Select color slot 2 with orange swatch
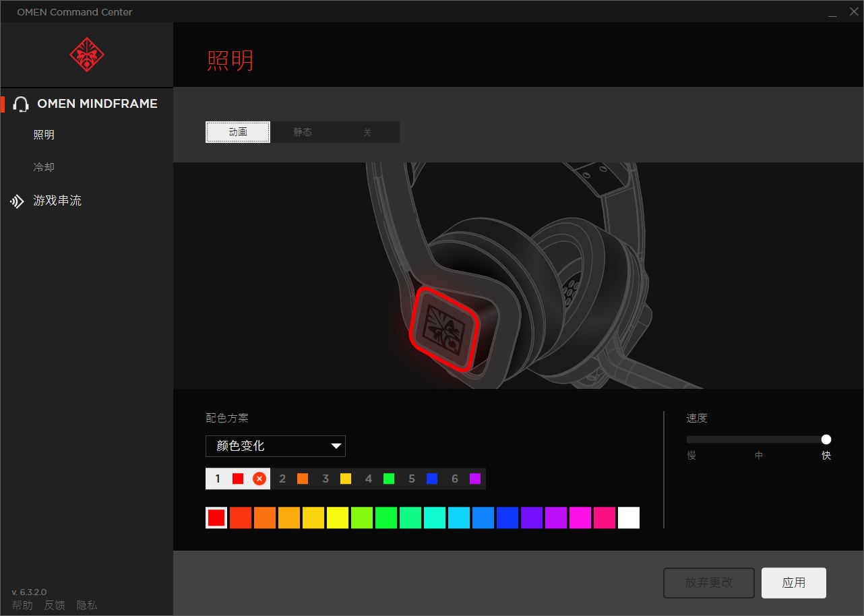The width and height of the screenshot is (864, 616). click(x=292, y=479)
